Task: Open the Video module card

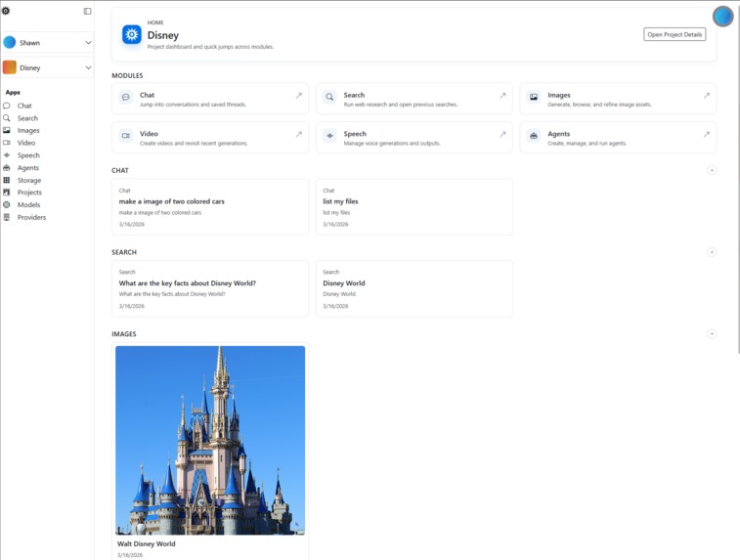Action: 210,137
